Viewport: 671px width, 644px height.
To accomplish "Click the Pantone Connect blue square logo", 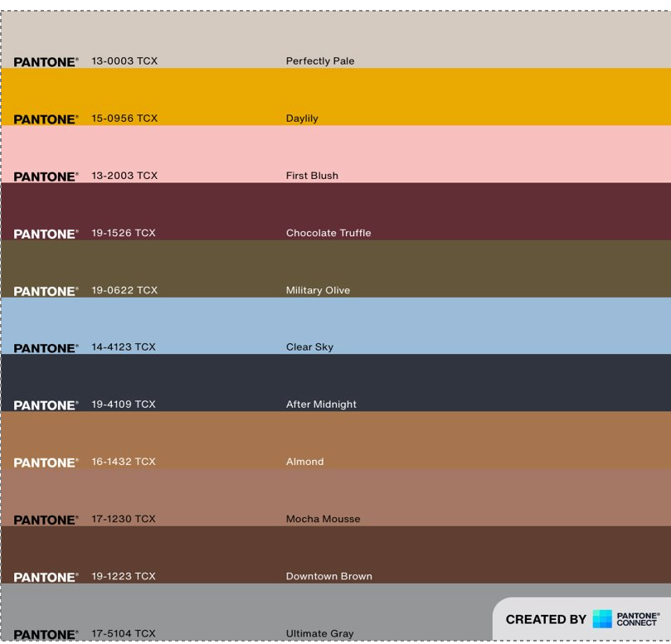I will coord(602,619).
